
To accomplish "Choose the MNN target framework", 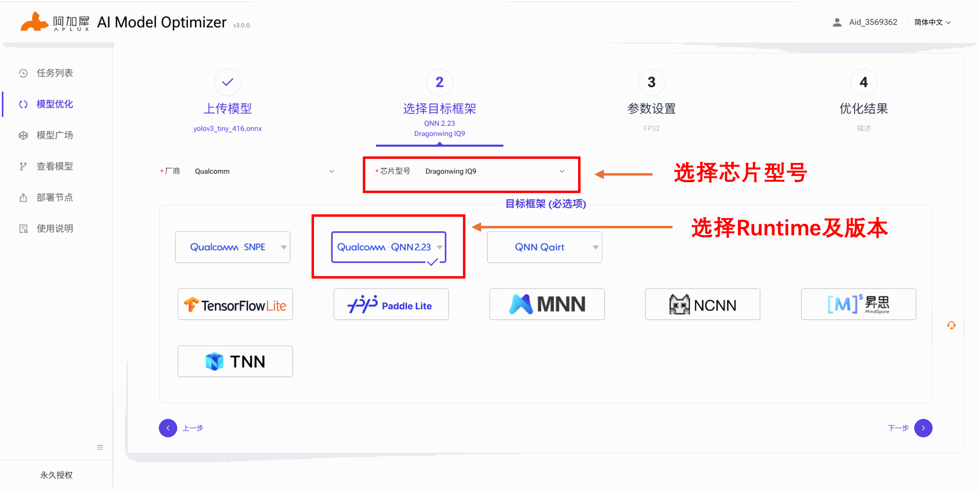I will click(x=547, y=305).
